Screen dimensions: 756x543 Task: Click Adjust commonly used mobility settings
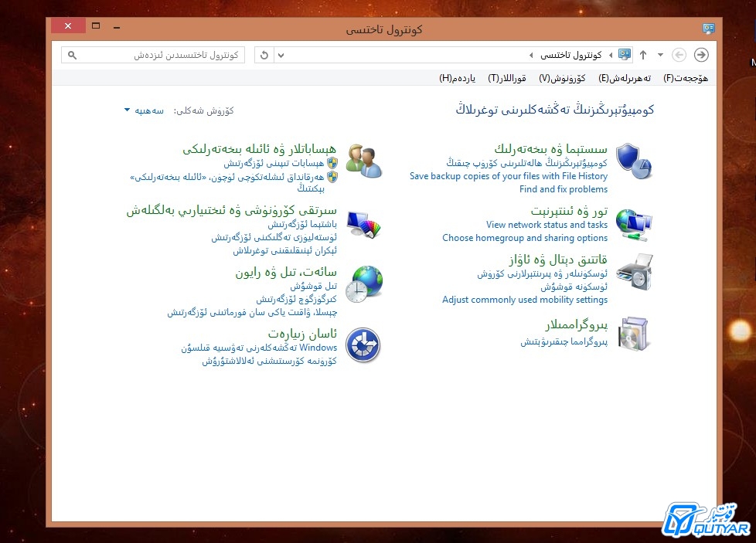(525, 300)
